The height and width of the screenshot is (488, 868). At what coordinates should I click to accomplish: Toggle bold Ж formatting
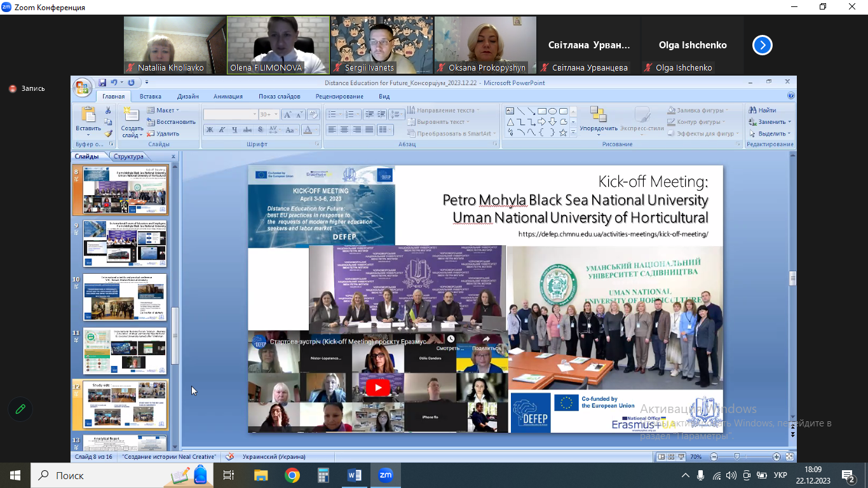210,130
